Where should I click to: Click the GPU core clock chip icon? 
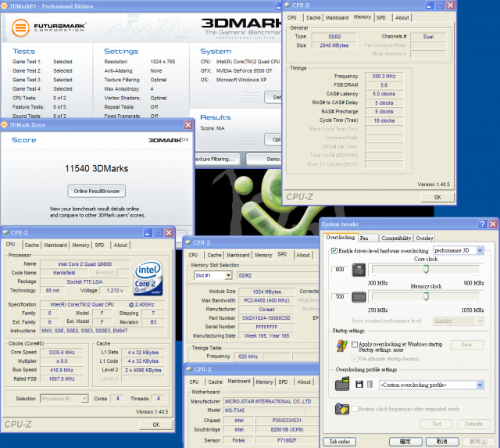[359, 270]
